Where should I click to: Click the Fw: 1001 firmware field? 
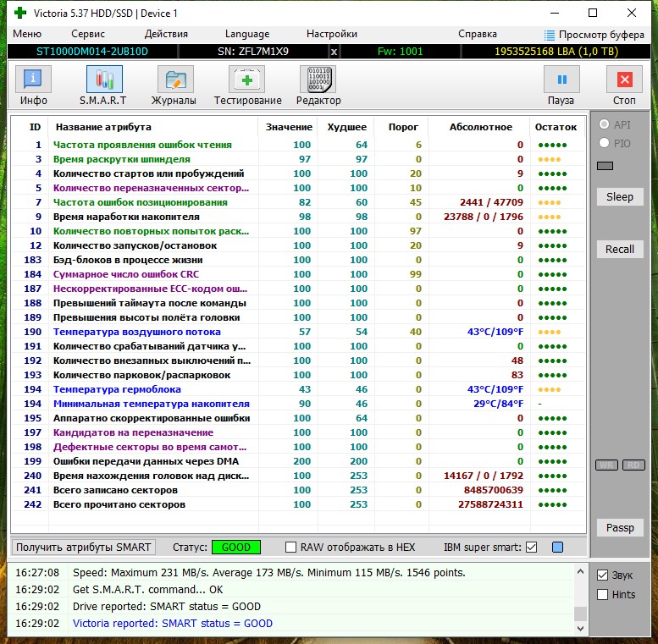[x=400, y=52]
